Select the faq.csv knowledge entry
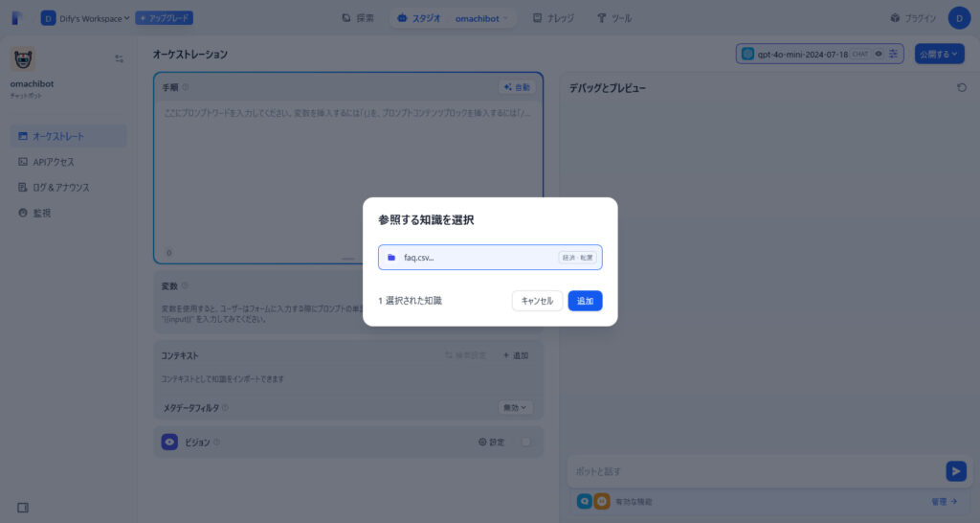 489,258
